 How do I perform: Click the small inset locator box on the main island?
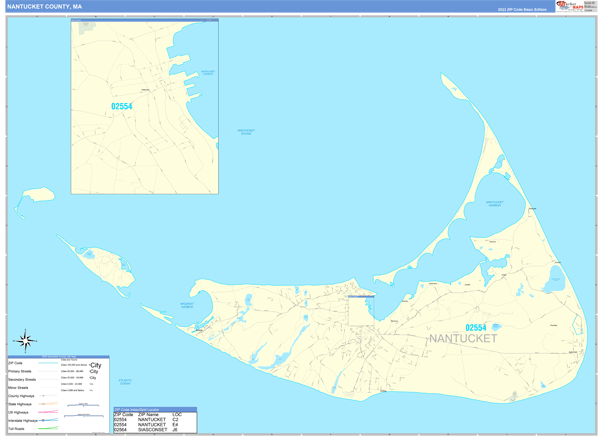pyautogui.click(x=361, y=310)
